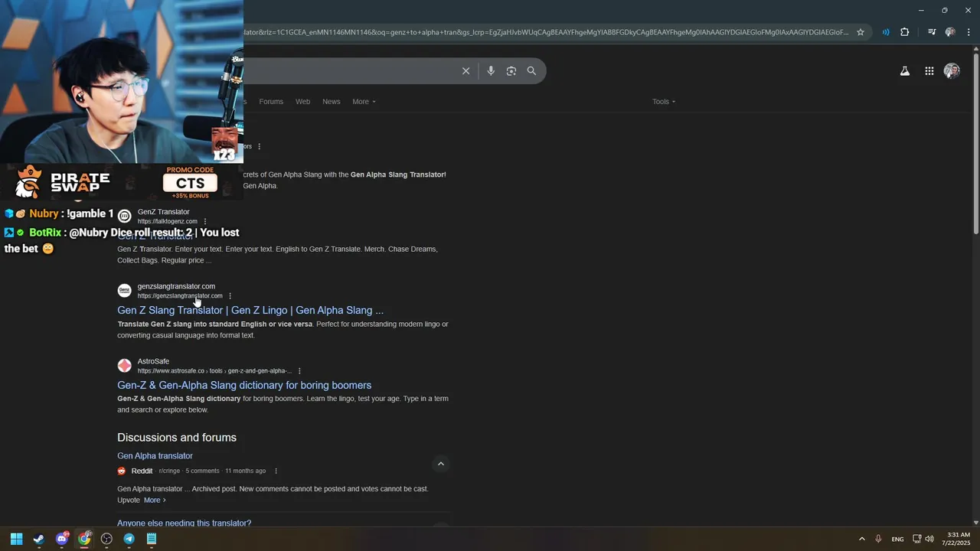Open Gen Alpha translator discussion link
This screenshot has height=551, width=980.
pos(155,456)
